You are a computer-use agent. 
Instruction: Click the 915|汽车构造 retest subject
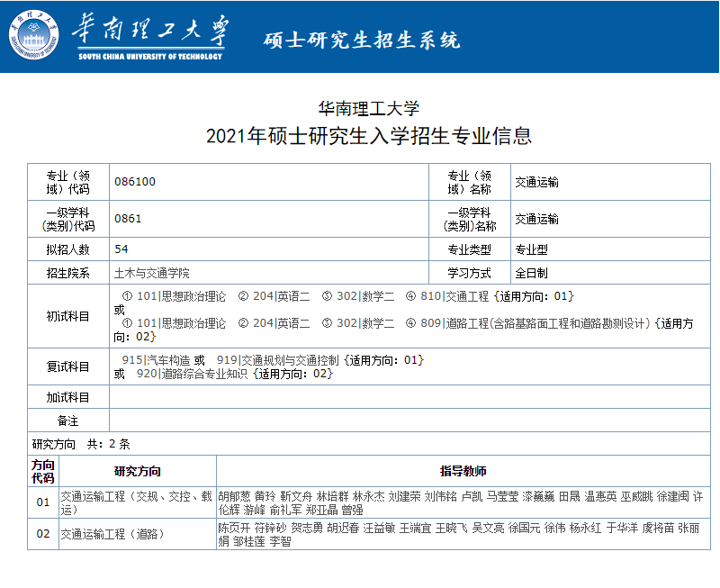coord(156,360)
